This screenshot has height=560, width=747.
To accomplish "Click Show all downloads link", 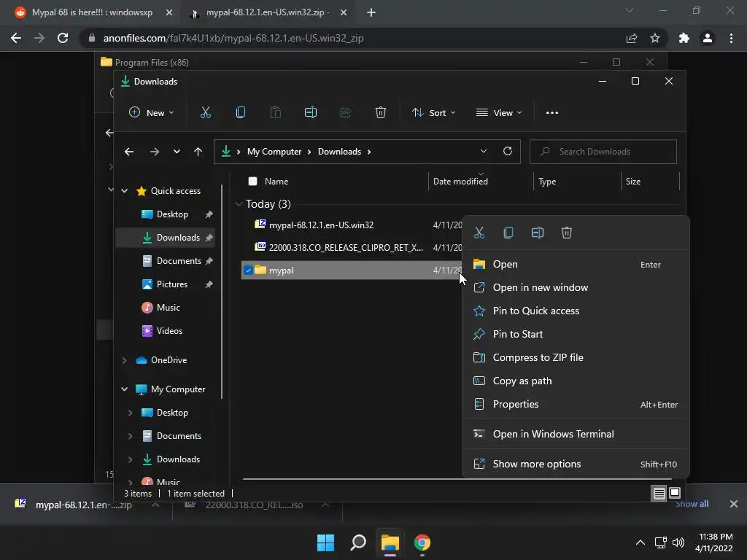I will [x=692, y=504].
